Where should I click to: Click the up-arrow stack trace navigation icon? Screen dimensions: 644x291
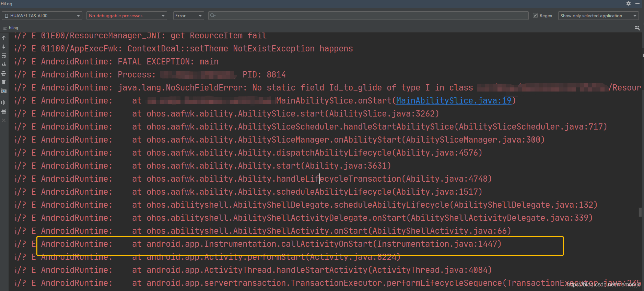pos(4,38)
